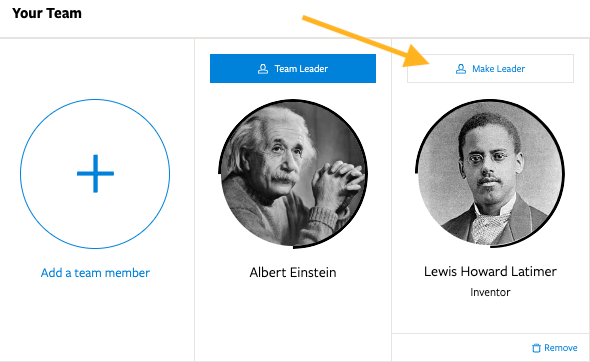Click the orange arrow annotation

366,41
